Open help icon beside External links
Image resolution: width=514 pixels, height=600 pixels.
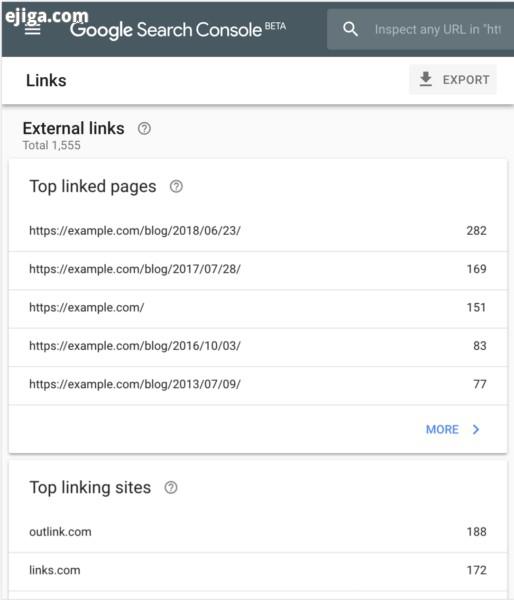[144, 129]
